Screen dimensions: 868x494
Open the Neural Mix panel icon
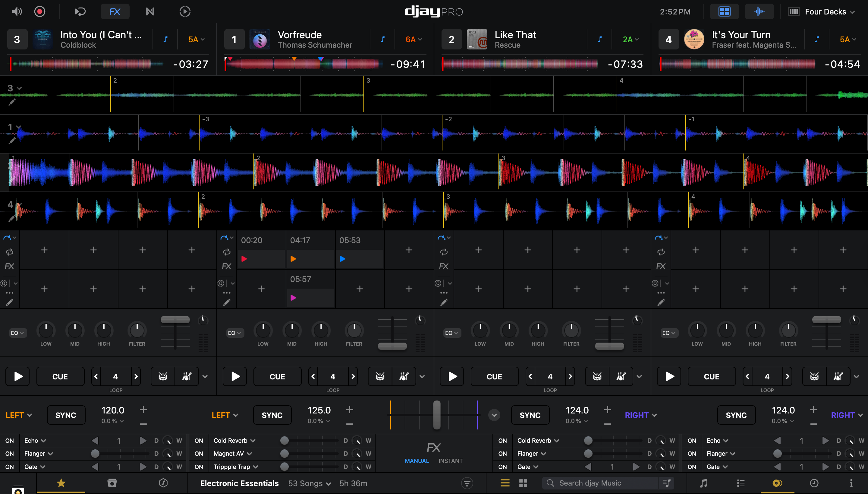[x=150, y=11]
